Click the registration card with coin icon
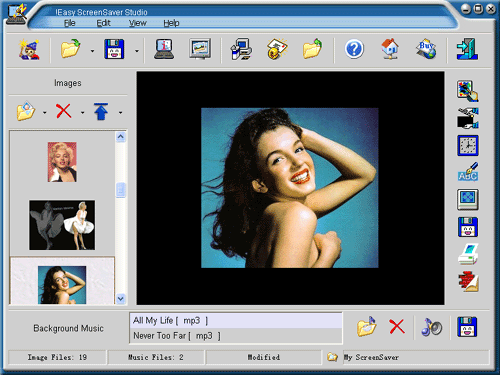This screenshot has width=500, height=375. point(277,49)
